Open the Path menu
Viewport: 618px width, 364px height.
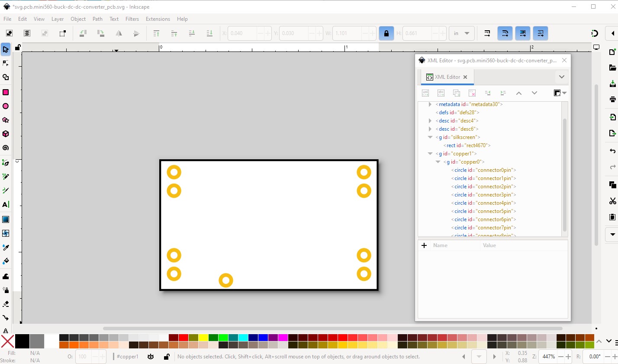pyautogui.click(x=97, y=19)
